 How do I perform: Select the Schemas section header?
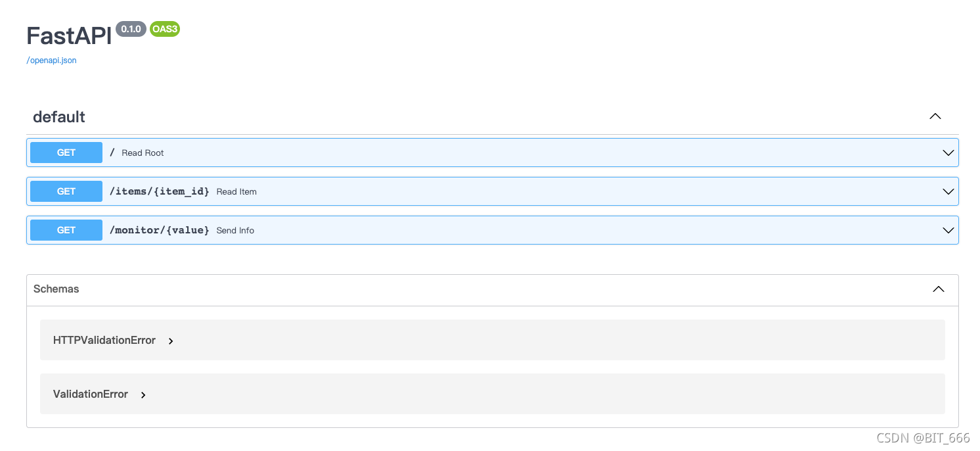pyautogui.click(x=56, y=289)
